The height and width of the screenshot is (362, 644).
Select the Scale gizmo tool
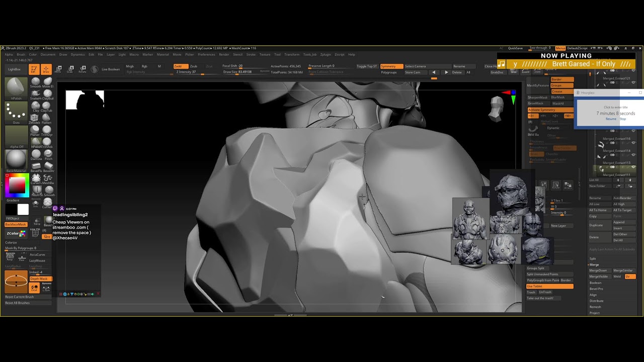click(70, 69)
